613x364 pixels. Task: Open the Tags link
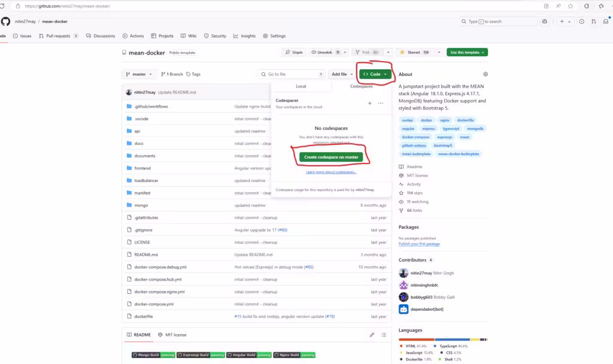click(x=193, y=74)
